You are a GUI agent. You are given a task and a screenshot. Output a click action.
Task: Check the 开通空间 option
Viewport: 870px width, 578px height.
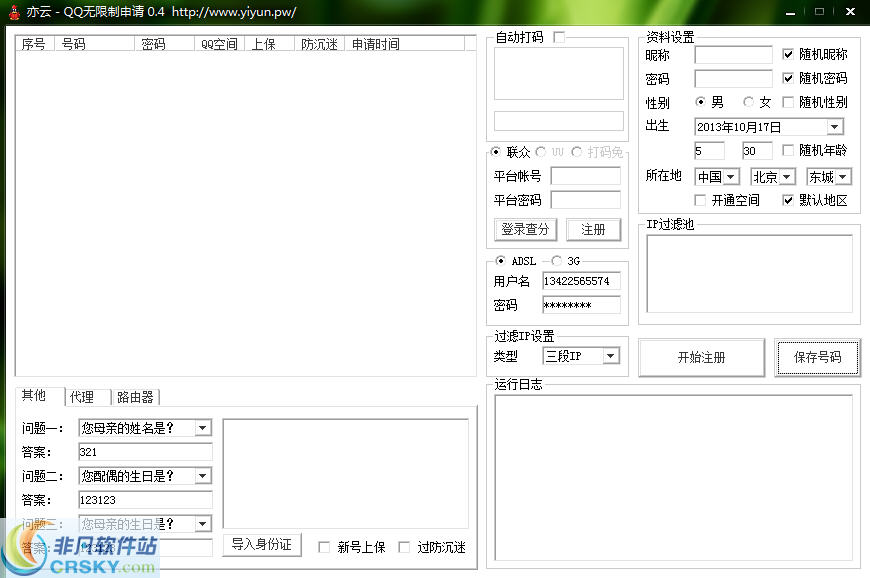(699, 199)
